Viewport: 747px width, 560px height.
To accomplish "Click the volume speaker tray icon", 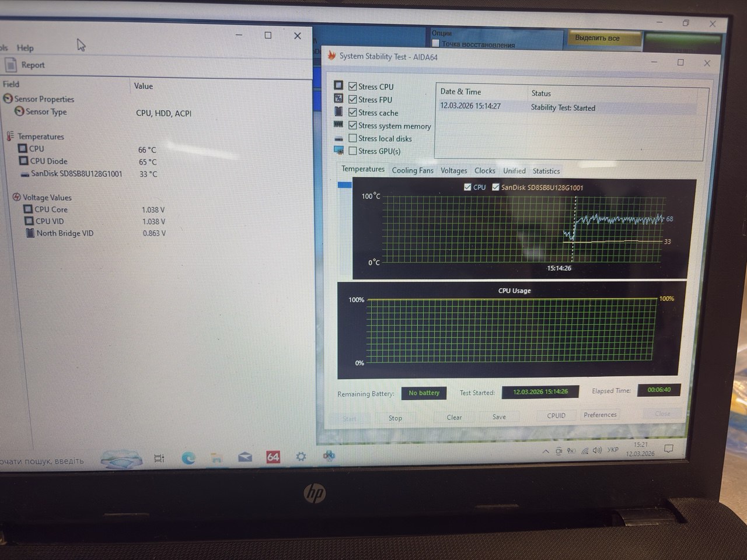I will pos(596,450).
